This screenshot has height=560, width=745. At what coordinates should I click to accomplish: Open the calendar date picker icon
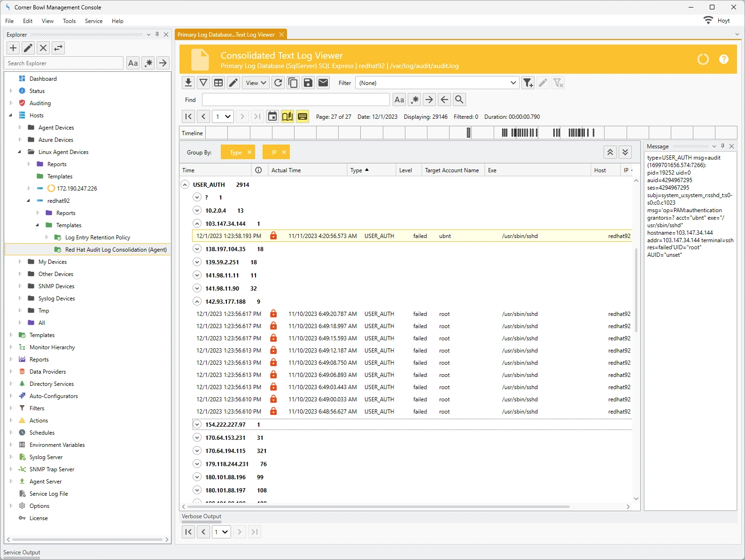click(x=272, y=116)
